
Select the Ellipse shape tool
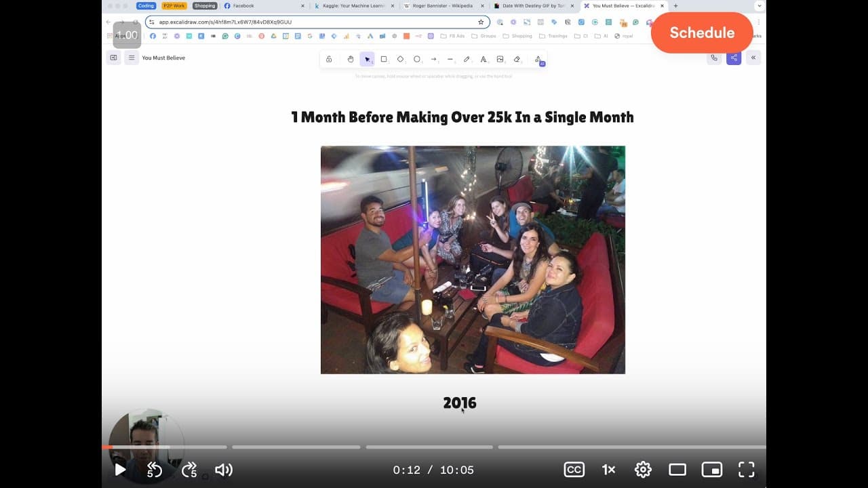click(x=417, y=59)
